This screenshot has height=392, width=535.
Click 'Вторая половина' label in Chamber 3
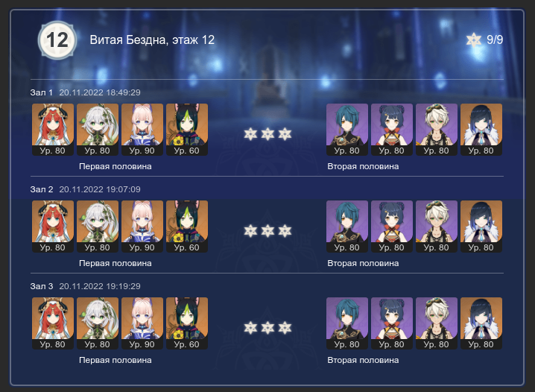click(x=363, y=360)
